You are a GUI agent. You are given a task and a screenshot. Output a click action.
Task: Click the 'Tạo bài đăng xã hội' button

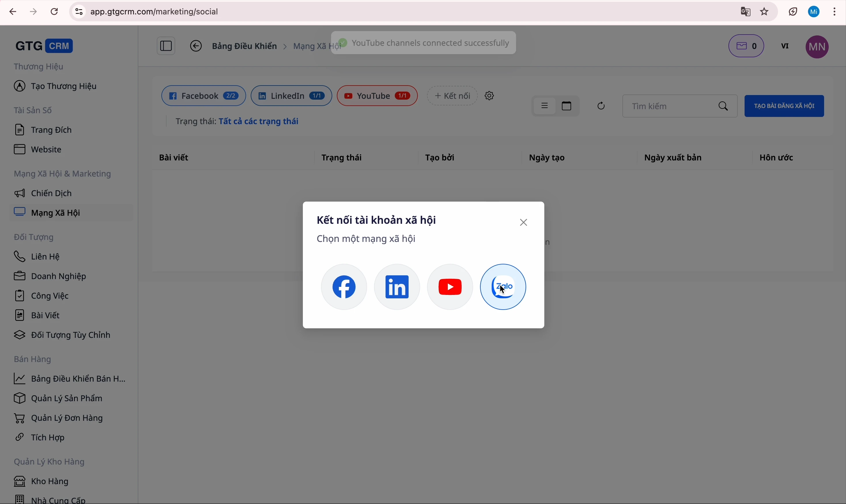tap(784, 106)
